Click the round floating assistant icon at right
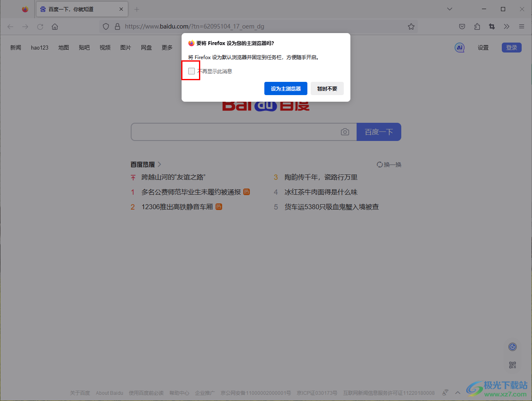Screen dimensions: 532x401 click(513, 347)
